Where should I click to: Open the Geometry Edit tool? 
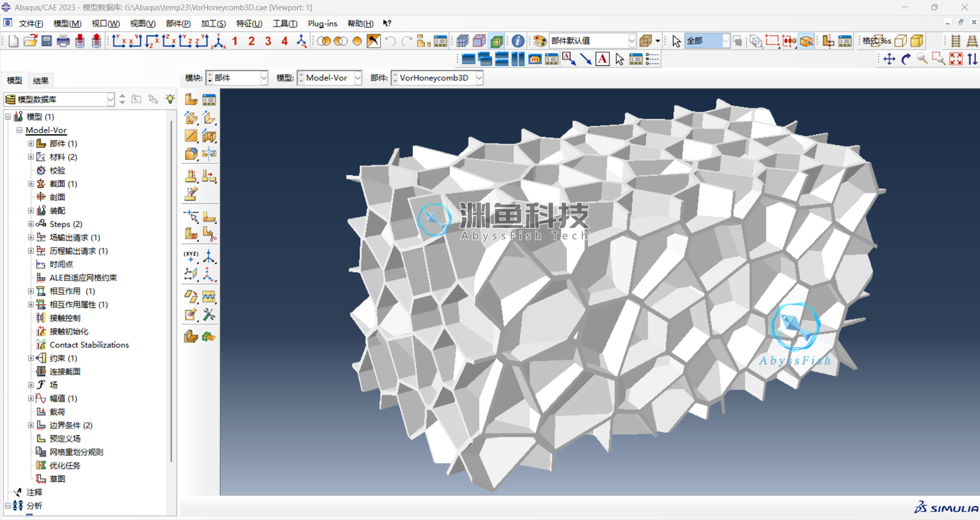click(x=209, y=315)
